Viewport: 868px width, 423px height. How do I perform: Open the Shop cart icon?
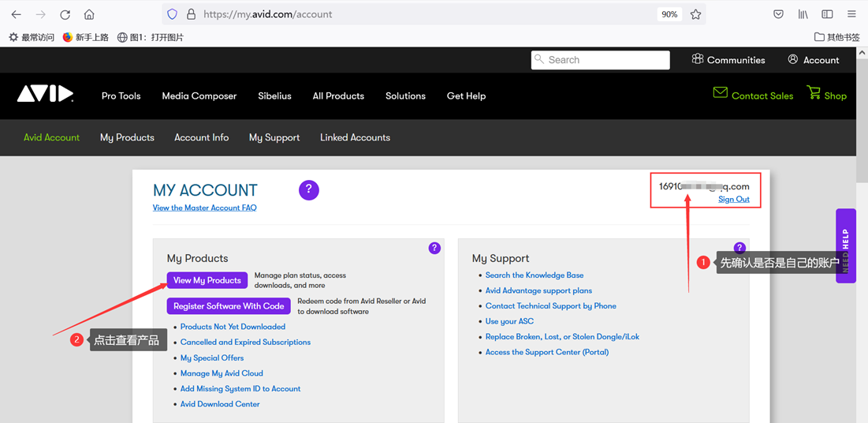814,94
